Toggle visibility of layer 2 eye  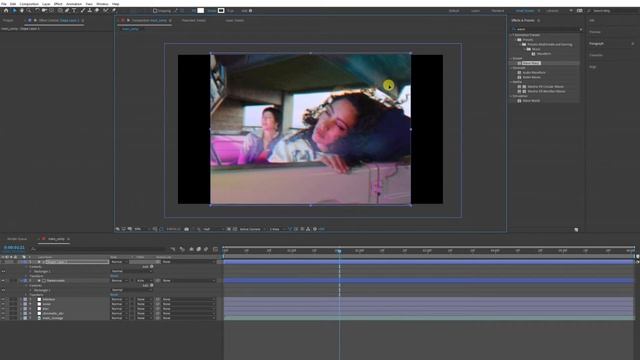pos(3,281)
